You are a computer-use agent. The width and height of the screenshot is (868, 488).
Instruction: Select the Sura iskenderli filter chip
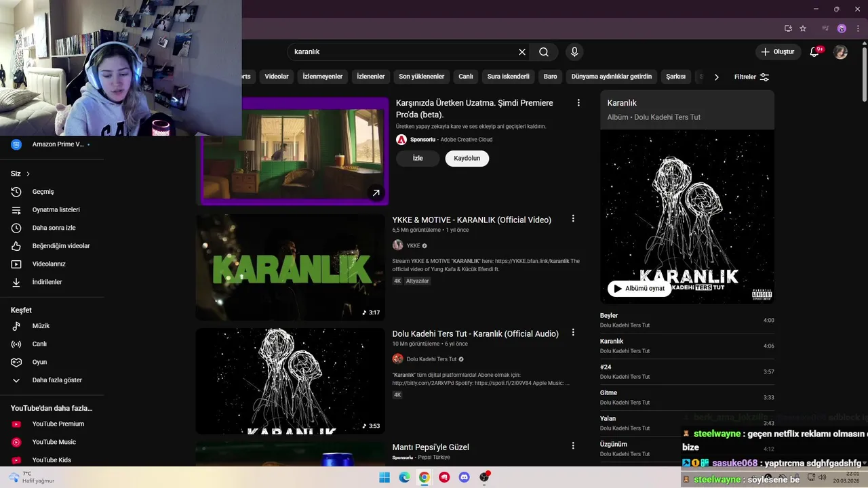tap(509, 77)
